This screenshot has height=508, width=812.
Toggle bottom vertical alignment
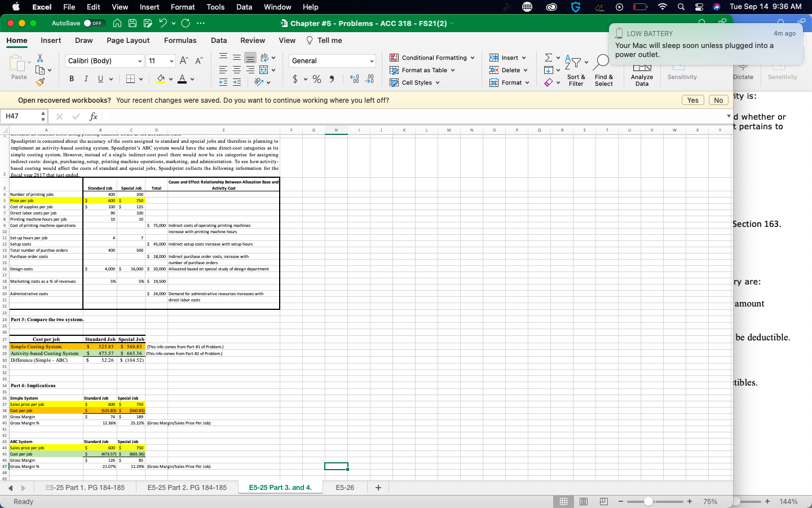pos(250,58)
